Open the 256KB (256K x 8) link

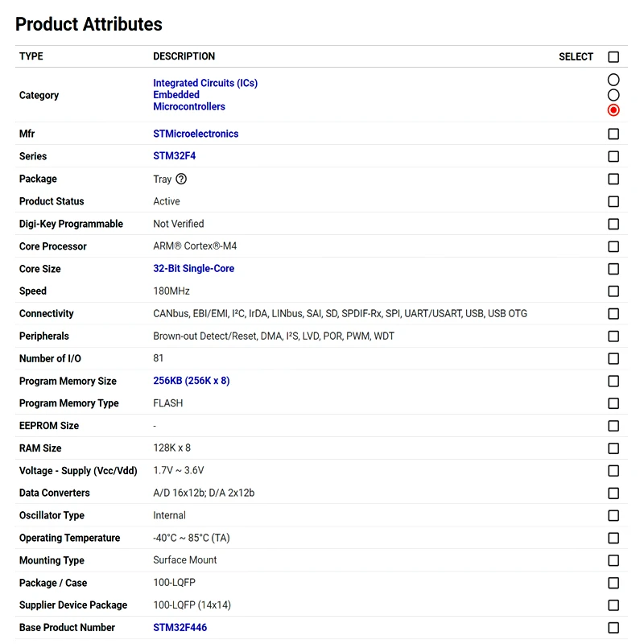(192, 381)
